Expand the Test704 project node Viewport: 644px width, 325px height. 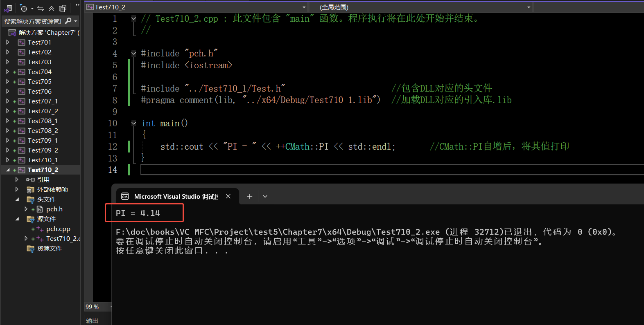click(x=8, y=72)
